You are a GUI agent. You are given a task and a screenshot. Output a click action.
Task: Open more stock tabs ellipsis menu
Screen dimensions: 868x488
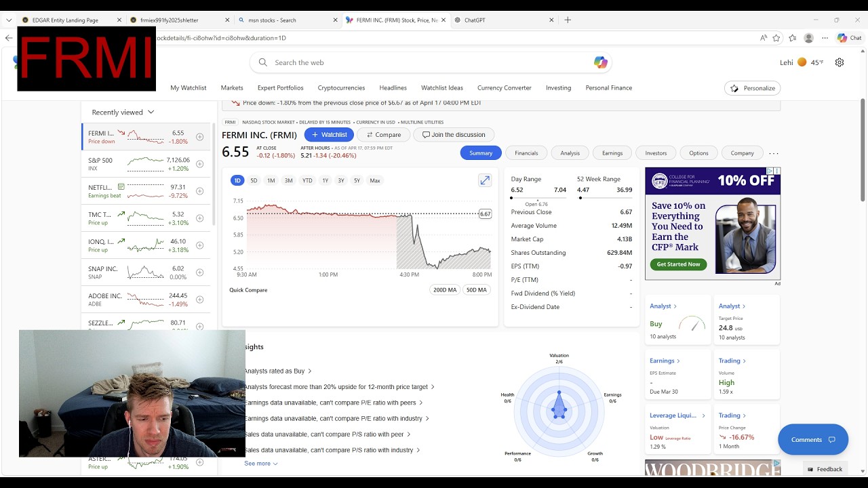pyautogui.click(x=774, y=153)
